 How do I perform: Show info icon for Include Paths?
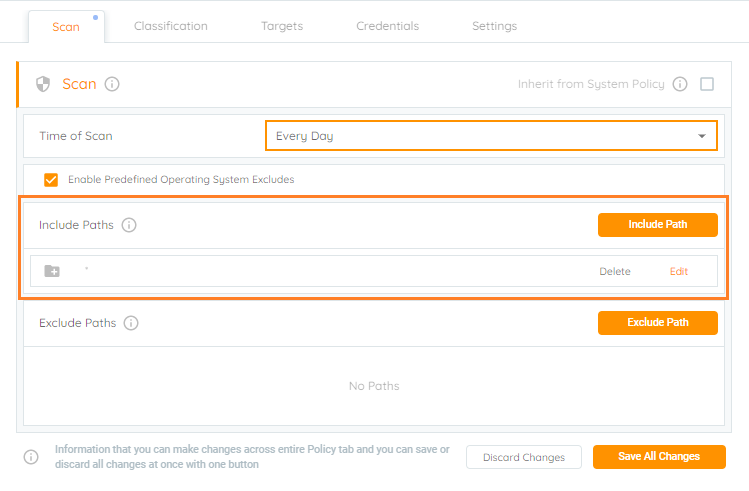click(129, 225)
